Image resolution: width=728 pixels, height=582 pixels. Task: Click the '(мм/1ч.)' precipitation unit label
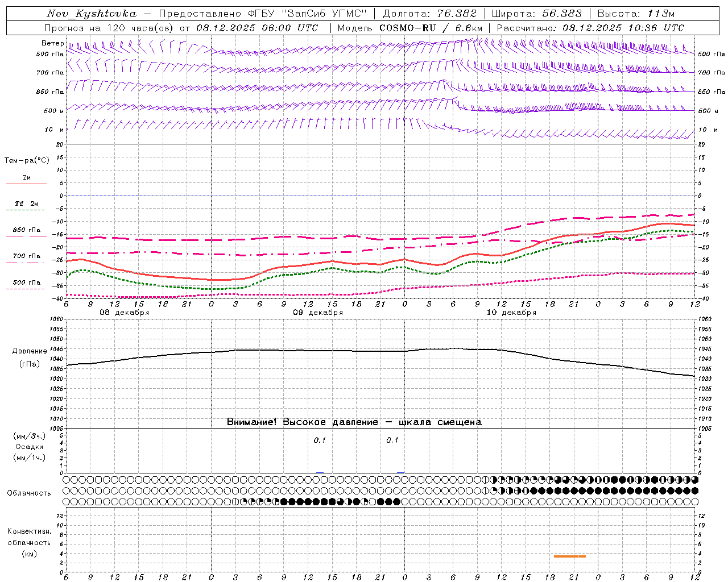point(29,458)
